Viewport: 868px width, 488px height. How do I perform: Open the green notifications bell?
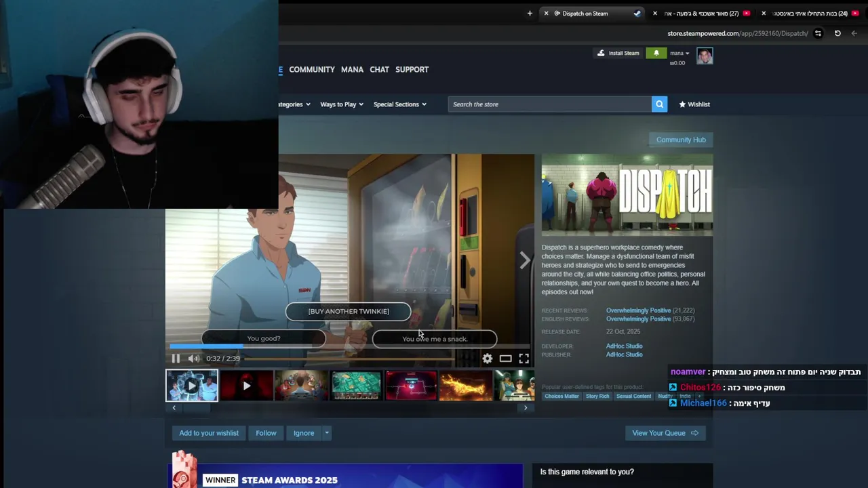656,53
